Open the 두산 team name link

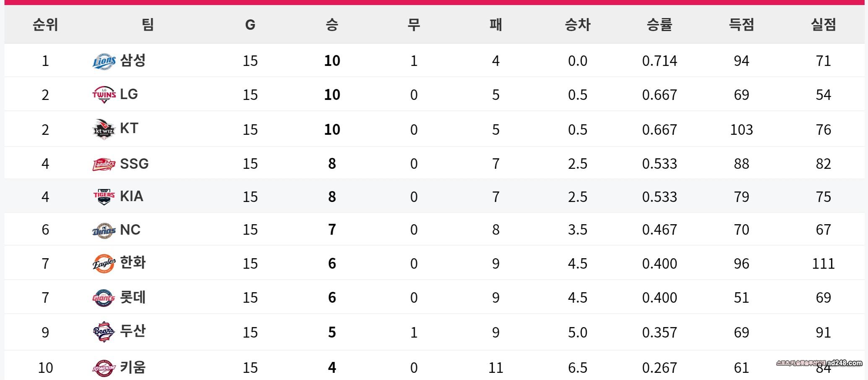click(133, 331)
